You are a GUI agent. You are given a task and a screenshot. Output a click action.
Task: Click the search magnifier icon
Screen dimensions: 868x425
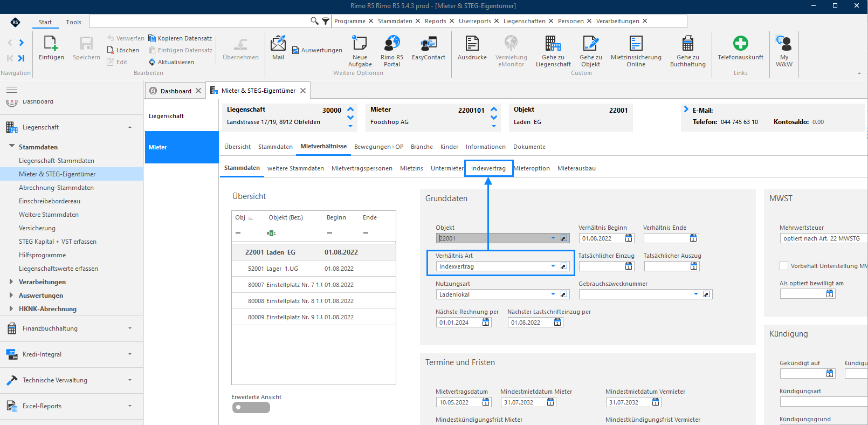(314, 21)
